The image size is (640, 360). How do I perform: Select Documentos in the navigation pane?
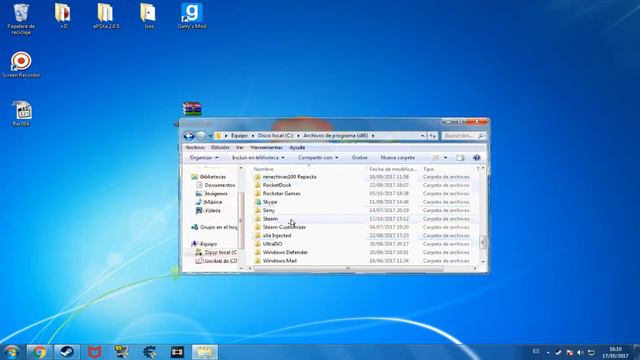click(216, 185)
